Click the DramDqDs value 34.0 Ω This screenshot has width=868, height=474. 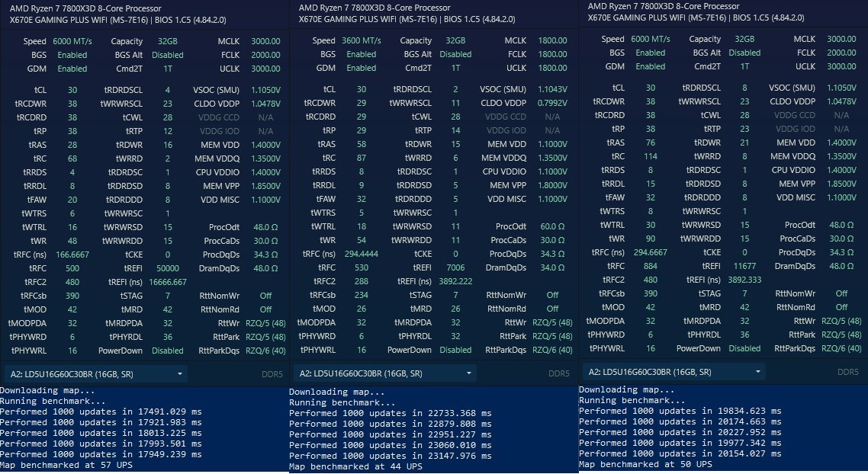coord(552,267)
